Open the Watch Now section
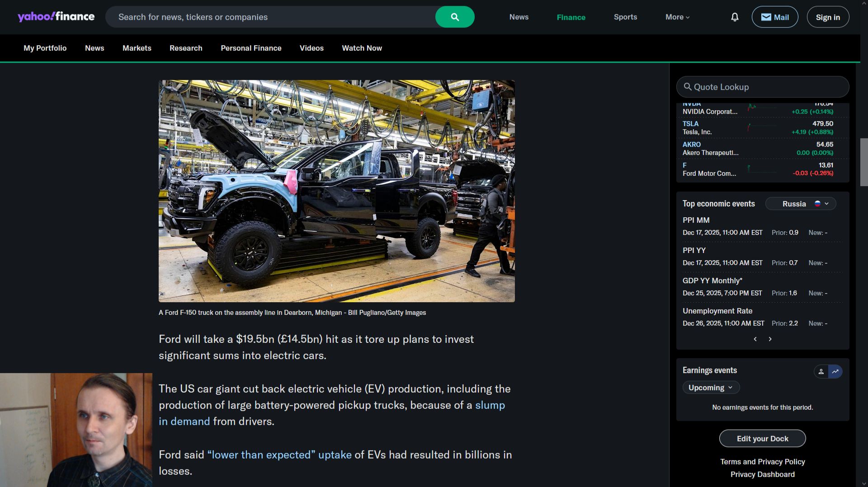868x487 pixels. point(362,48)
